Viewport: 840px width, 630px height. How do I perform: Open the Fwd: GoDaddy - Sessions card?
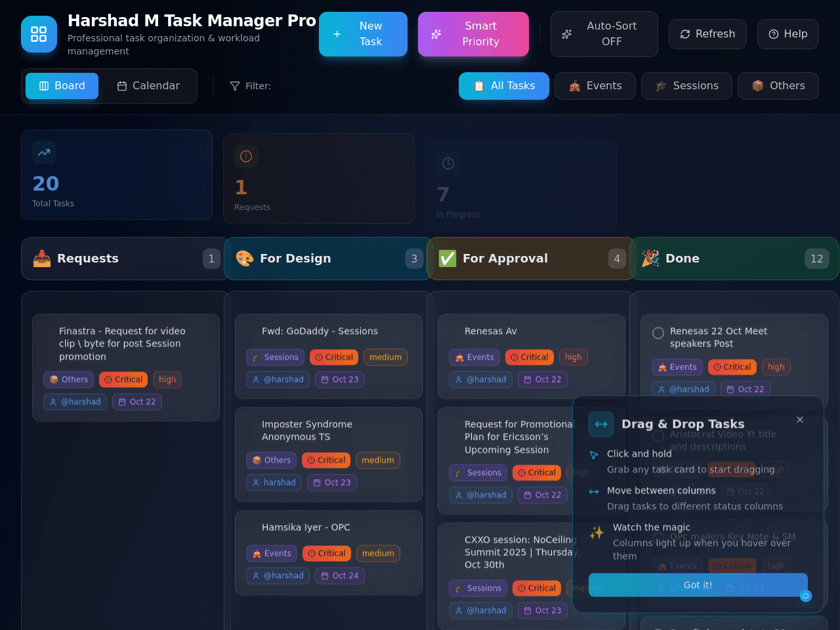click(x=329, y=356)
